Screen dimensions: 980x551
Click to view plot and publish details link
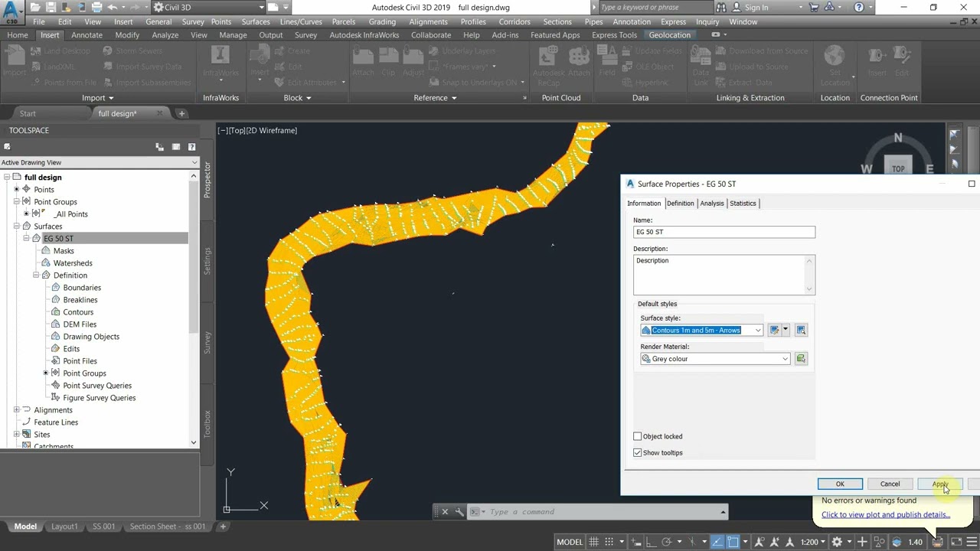tap(886, 514)
